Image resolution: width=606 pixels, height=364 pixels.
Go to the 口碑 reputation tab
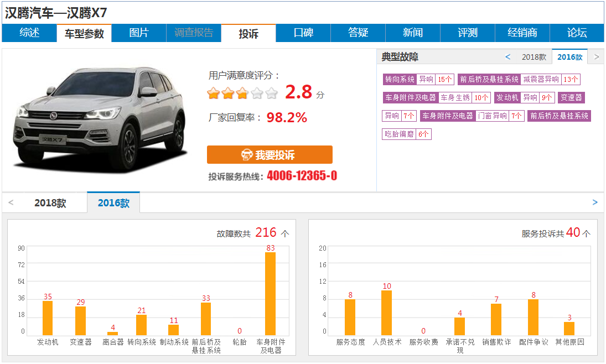[x=303, y=33]
